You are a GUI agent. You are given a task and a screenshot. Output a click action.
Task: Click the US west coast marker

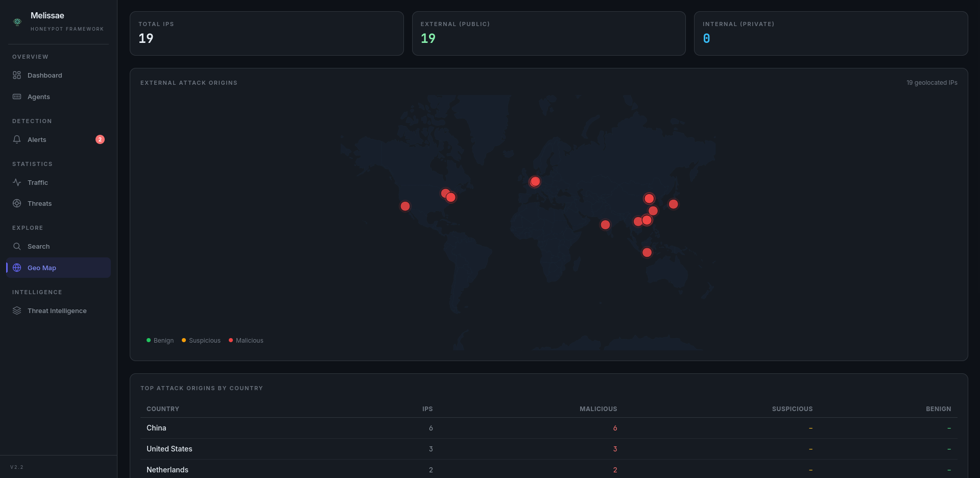coord(405,206)
